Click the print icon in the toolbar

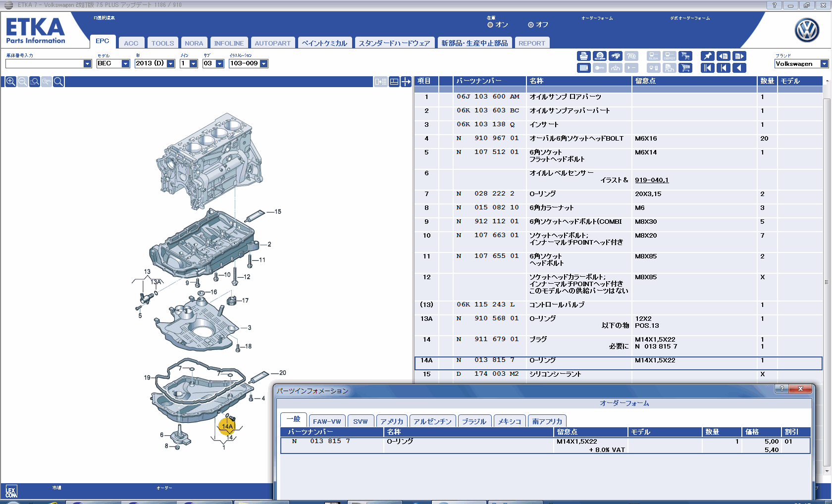(x=584, y=56)
